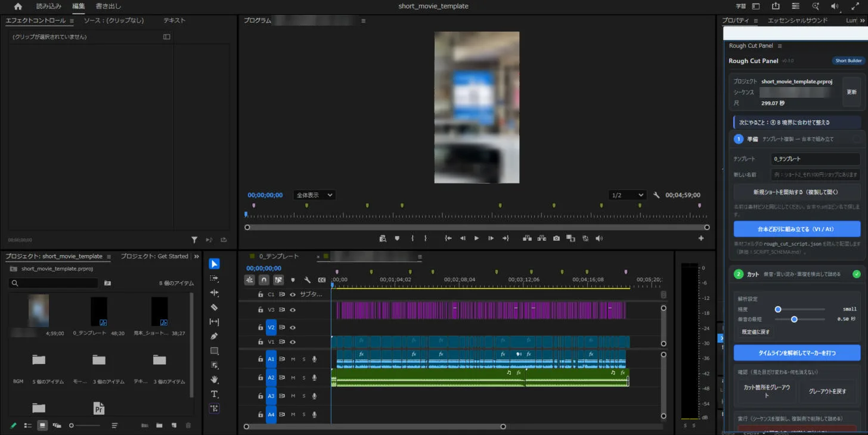Click the 更新 button
Screen dimensions: 868x435
[851, 92]
